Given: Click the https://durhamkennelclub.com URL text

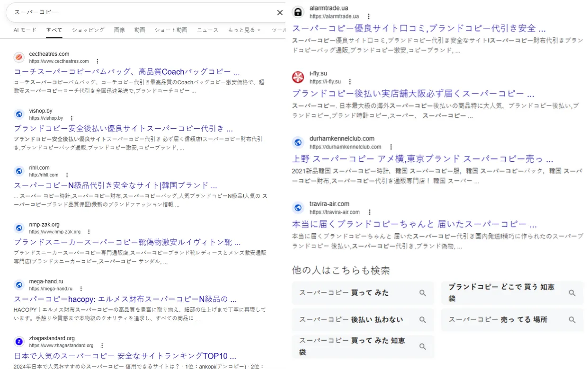Looking at the screenshot, I should click(346, 147).
